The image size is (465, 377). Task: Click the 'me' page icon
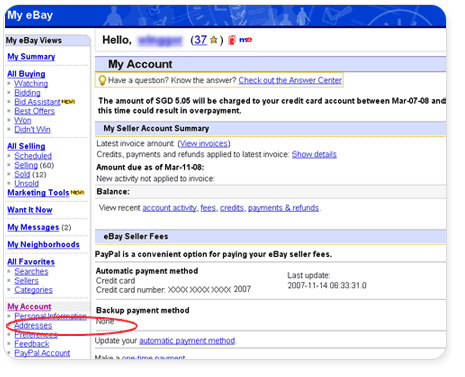[246, 40]
